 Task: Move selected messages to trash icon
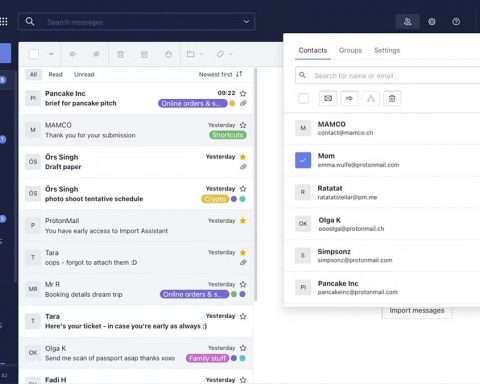[x=120, y=54]
